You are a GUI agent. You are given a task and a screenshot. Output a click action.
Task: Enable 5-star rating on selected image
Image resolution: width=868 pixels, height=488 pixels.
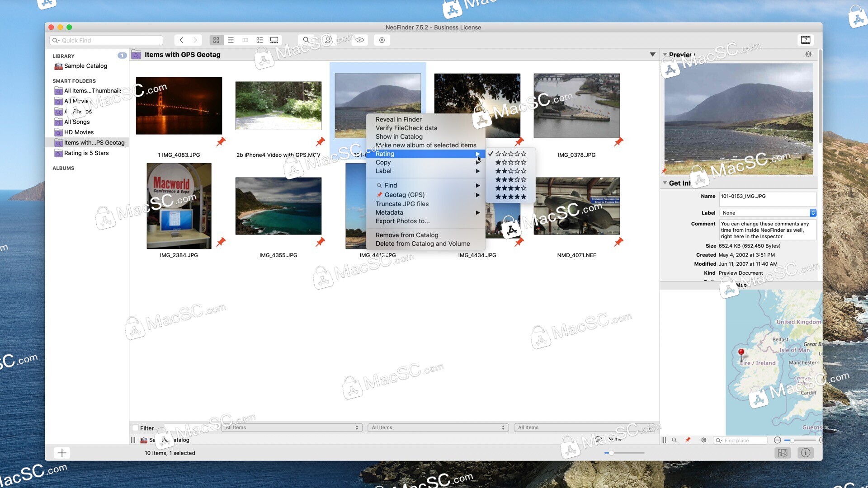pos(509,197)
